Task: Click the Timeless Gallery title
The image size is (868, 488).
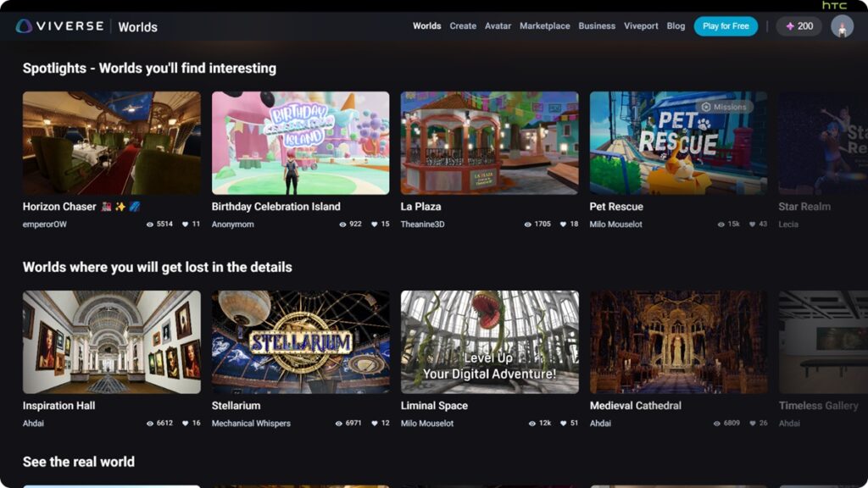Action: [818, 406]
